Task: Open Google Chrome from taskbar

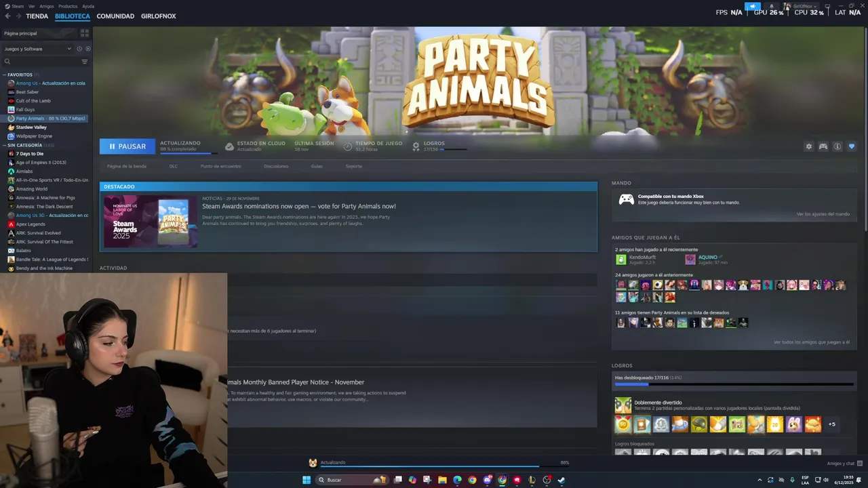Action: click(472, 480)
